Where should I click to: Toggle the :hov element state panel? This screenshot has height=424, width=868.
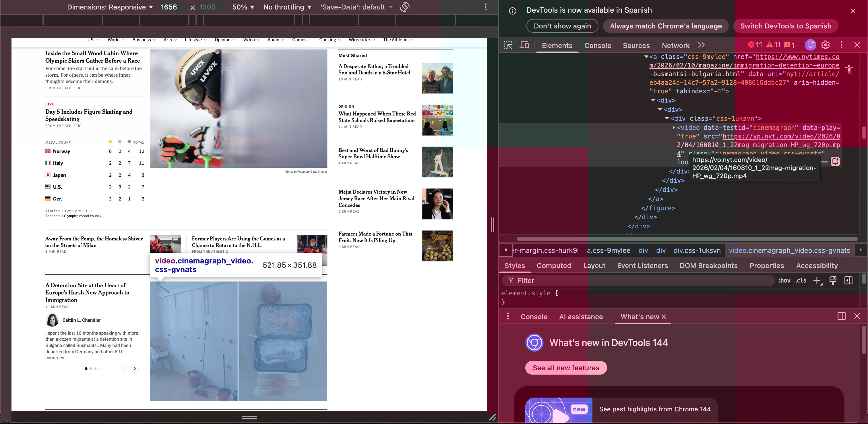784,280
